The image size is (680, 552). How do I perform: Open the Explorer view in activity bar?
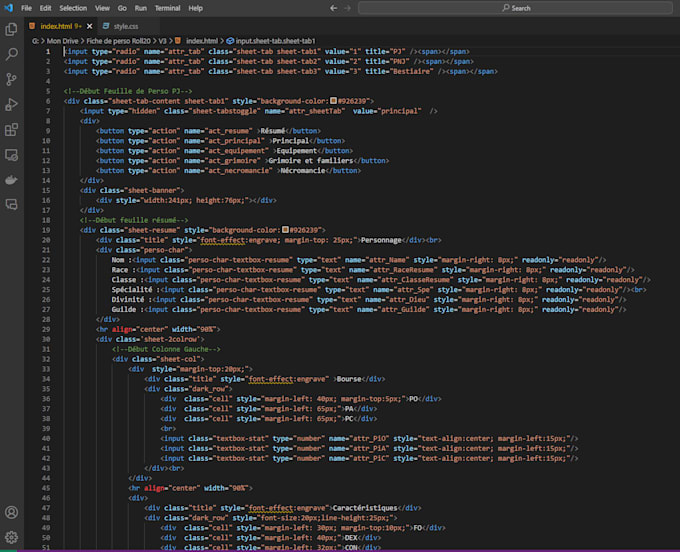(x=12, y=29)
